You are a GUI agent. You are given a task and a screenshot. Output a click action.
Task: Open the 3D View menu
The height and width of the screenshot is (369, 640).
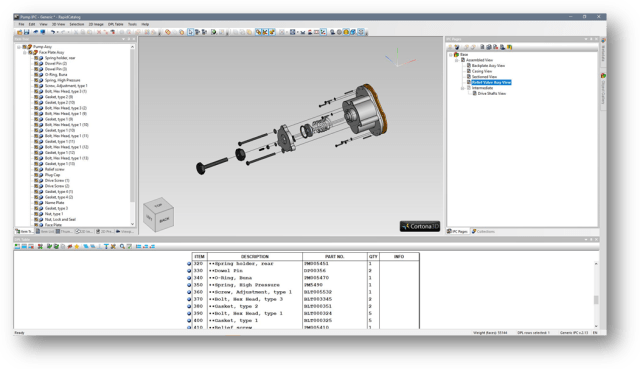(58, 24)
